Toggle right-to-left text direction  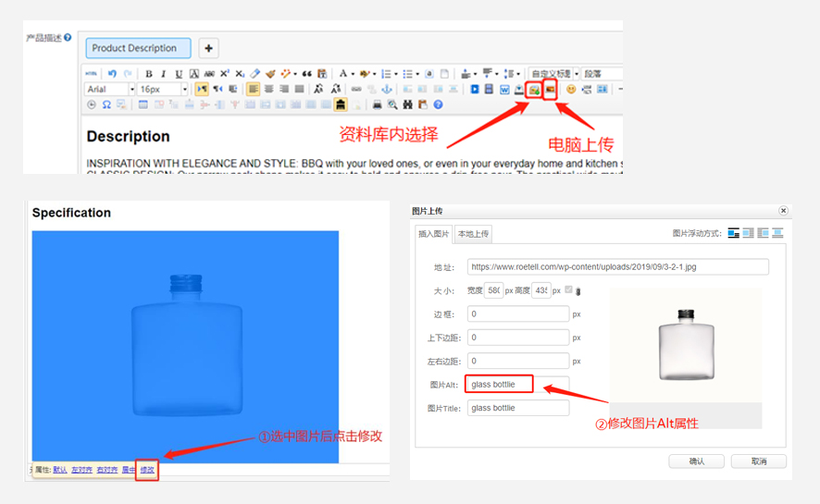click(x=217, y=90)
